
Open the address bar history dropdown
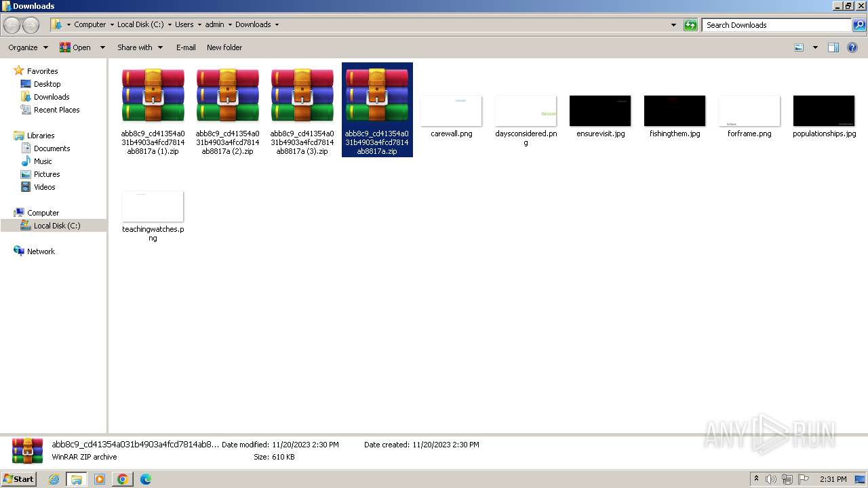pos(673,25)
